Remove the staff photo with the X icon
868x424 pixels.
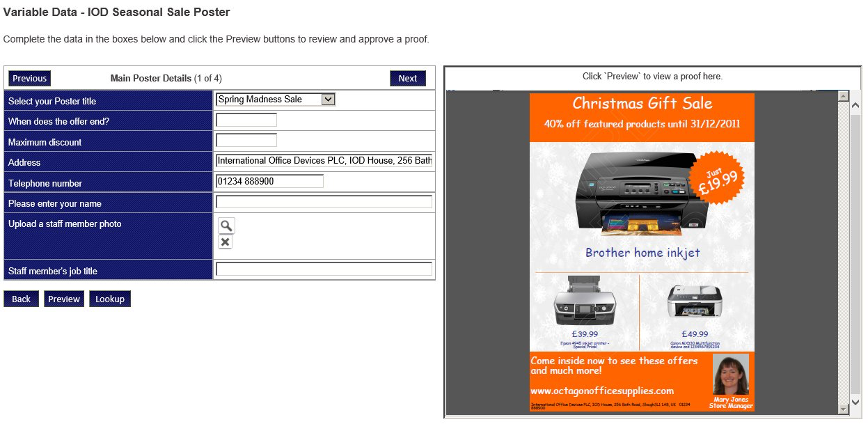[x=225, y=242]
